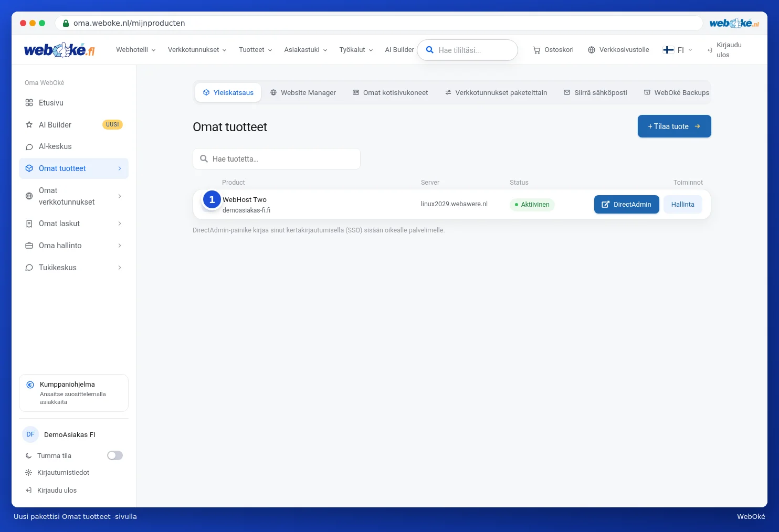Click the Kirjautumistiedot gear icon
The width and height of the screenshot is (779, 532).
tap(29, 473)
